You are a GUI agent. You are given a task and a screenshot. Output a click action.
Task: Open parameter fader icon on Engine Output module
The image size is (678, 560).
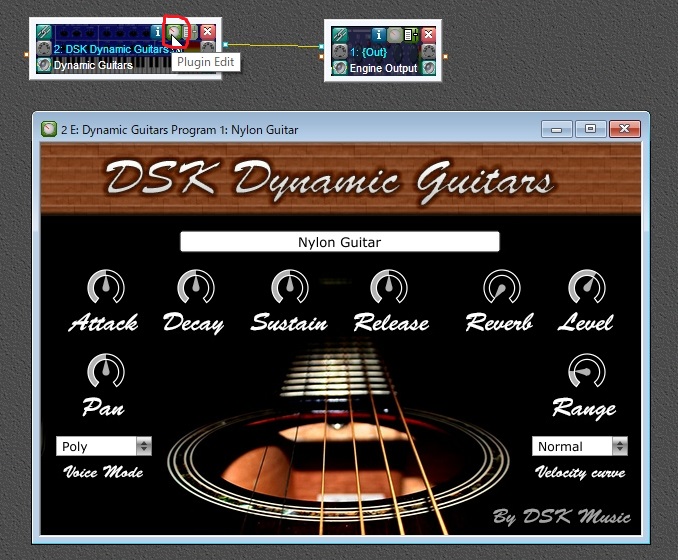click(411, 35)
